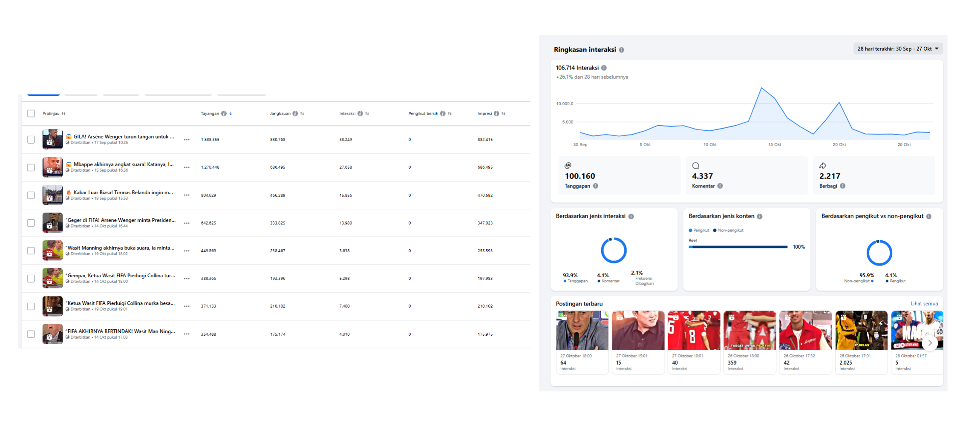
Task: Click the Reel 100% progress bar
Action: click(x=738, y=247)
